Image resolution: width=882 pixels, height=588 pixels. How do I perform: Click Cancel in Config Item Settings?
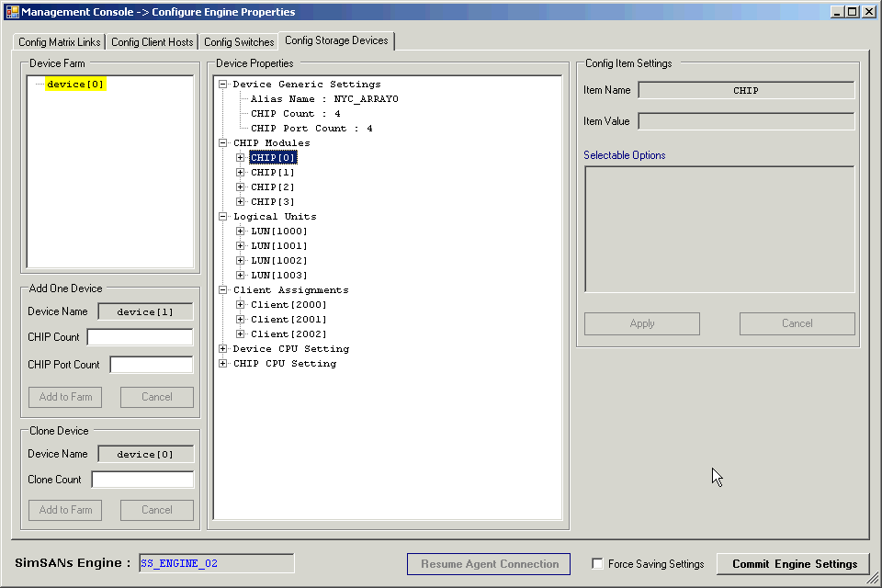[x=797, y=323]
